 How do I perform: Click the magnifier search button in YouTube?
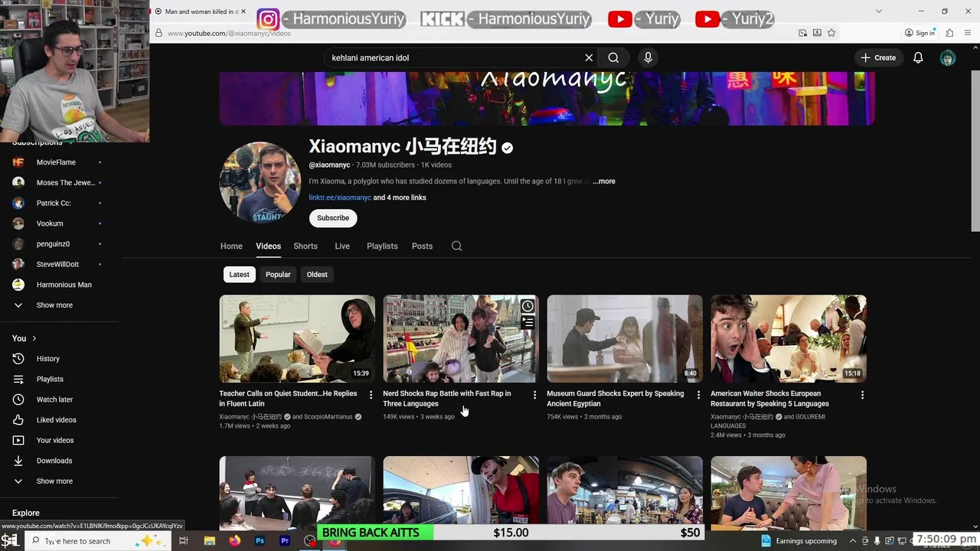613,57
